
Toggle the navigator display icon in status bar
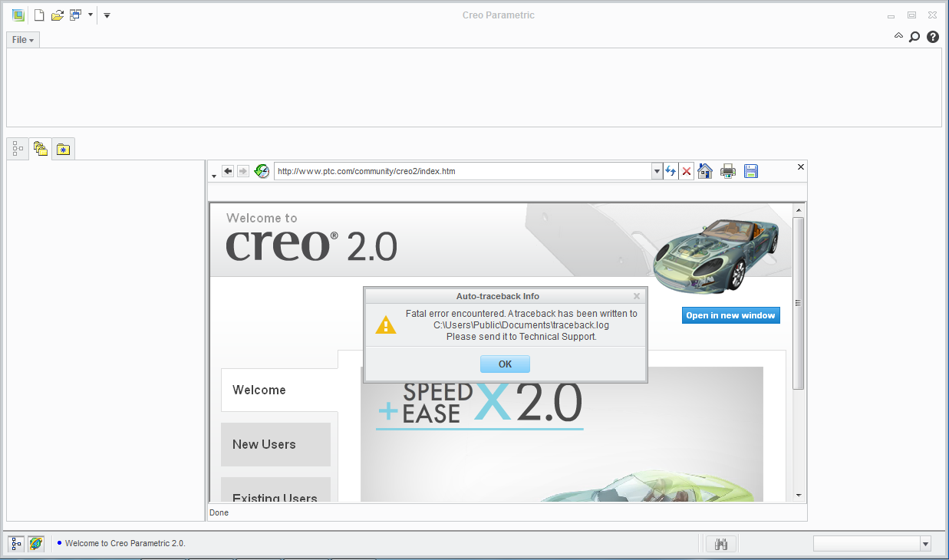coord(17,544)
